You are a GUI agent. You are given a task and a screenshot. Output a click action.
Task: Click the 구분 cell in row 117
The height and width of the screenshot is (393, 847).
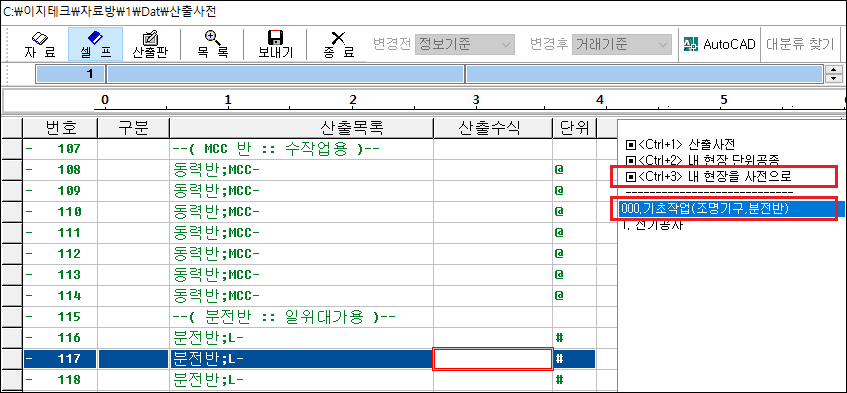point(133,358)
